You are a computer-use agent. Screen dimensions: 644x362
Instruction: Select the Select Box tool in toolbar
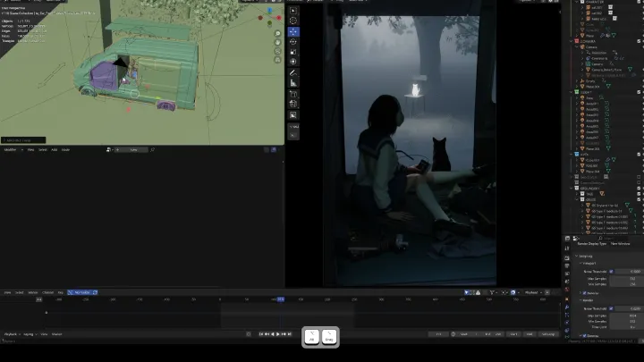(x=293, y=11)
